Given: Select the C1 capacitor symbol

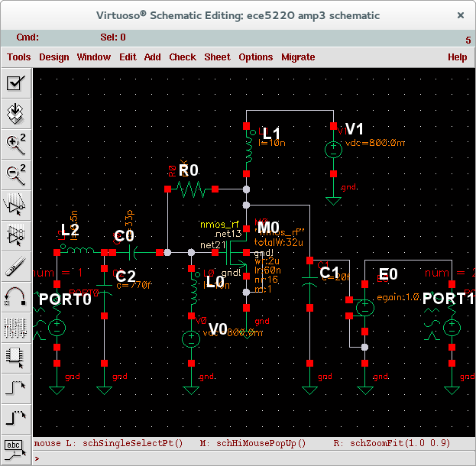Looking at the screenshot, I should [x=309, y=282].
